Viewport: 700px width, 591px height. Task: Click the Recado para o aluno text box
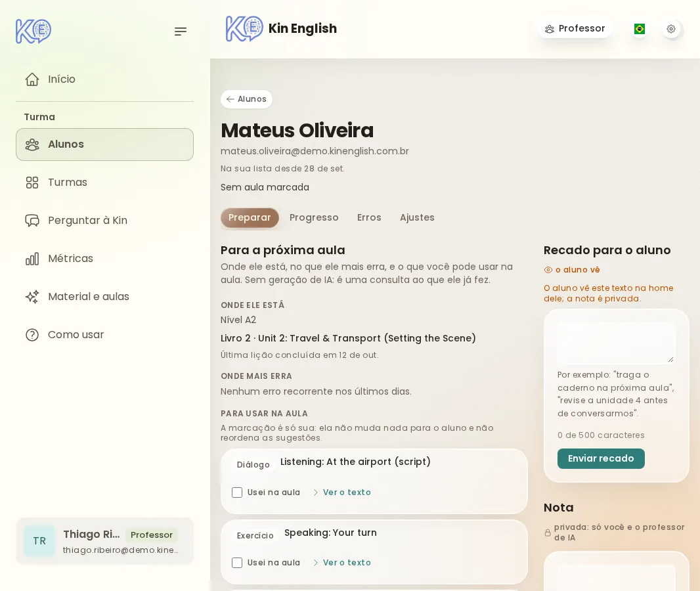coord(617,343)
